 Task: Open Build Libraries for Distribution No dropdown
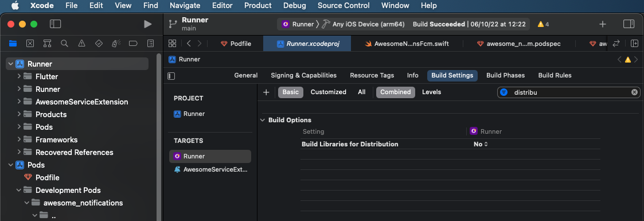pos(481,144)
